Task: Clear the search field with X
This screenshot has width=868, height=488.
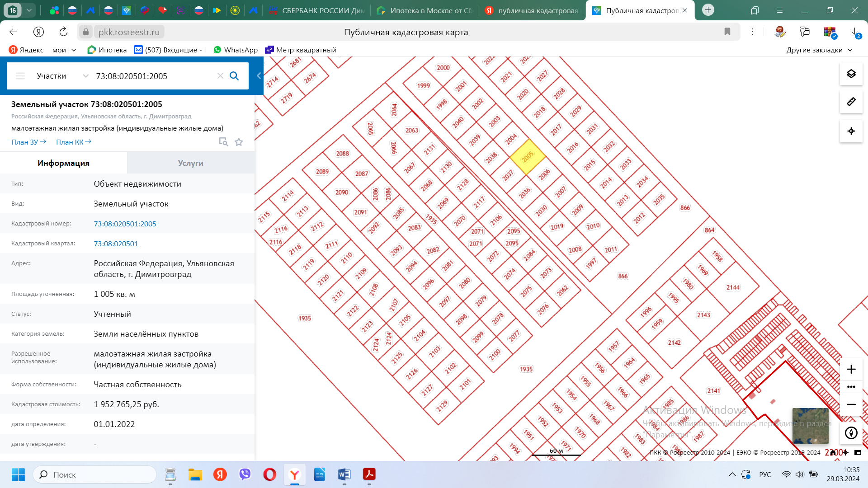Action: [x=220, y=76]
